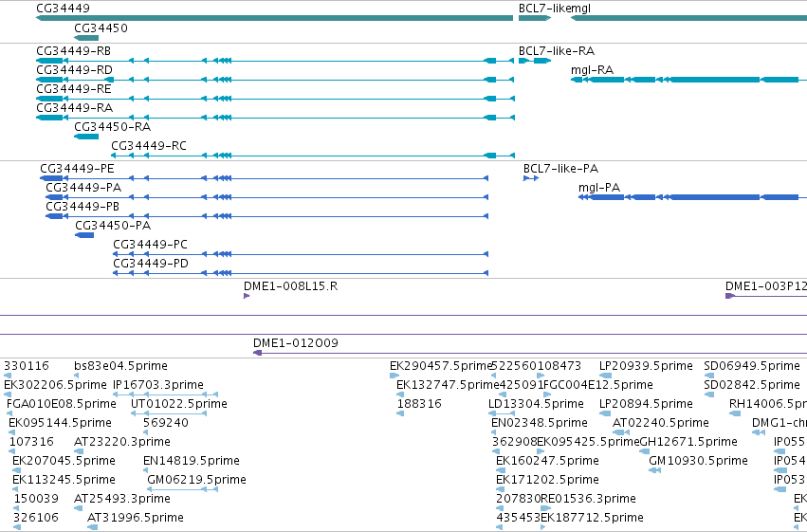Click the BCL7-like-PA CDS arrow glyph
Image resolution: width=807 pixels, height=532 pixels.
[531, 178]
